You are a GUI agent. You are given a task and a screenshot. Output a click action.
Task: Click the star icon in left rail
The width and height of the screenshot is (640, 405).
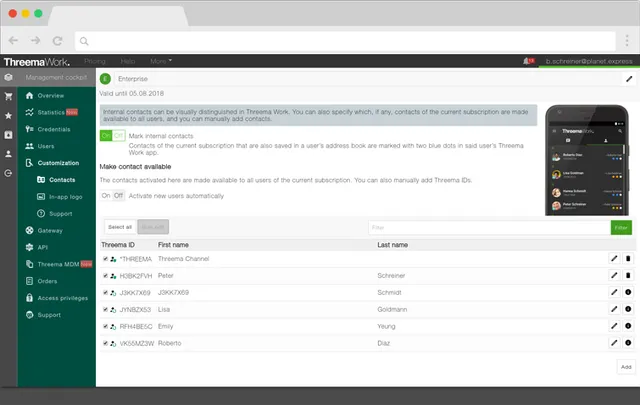[8, 116]
